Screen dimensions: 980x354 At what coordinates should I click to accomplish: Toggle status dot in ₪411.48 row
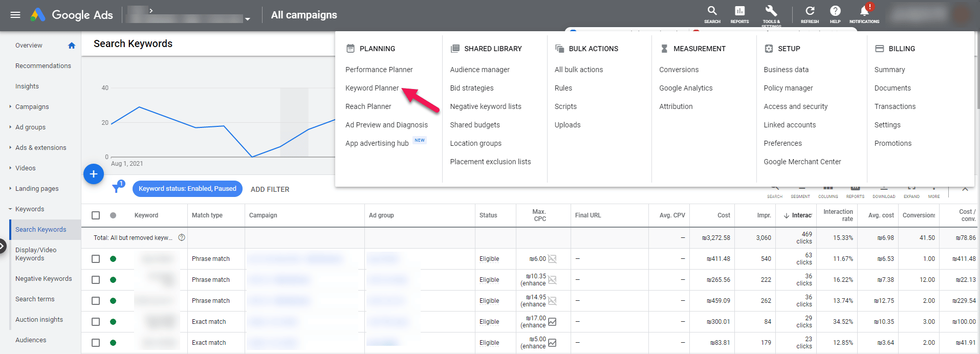pos(113,259)
